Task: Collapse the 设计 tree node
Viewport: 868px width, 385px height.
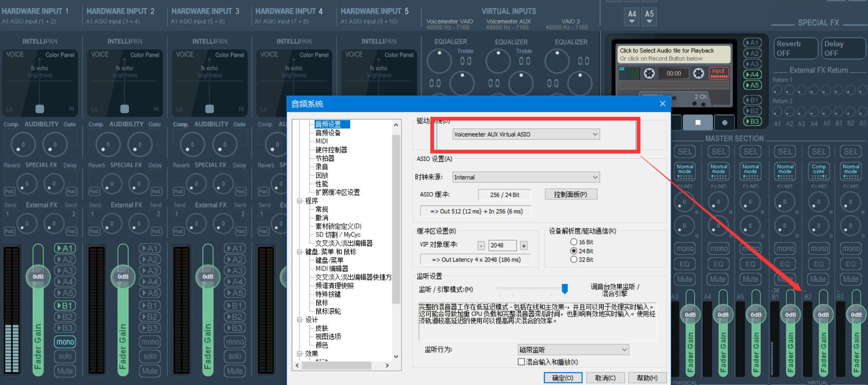Action: pos(300,320)
